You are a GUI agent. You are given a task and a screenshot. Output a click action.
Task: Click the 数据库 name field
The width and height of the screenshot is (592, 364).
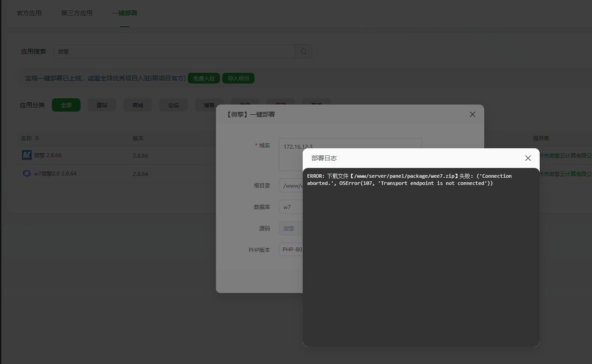[x=291, y=207]
